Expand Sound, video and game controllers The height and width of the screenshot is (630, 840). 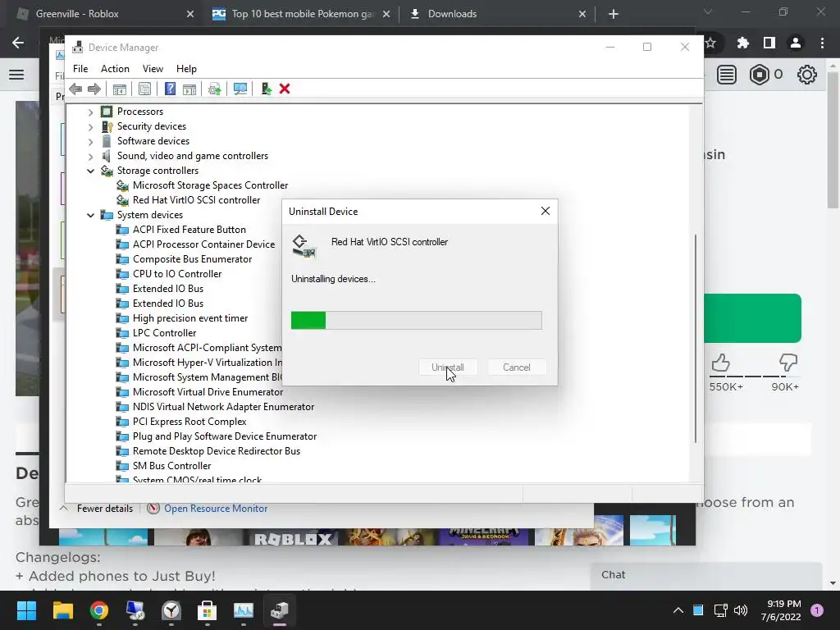click(90, 157)
